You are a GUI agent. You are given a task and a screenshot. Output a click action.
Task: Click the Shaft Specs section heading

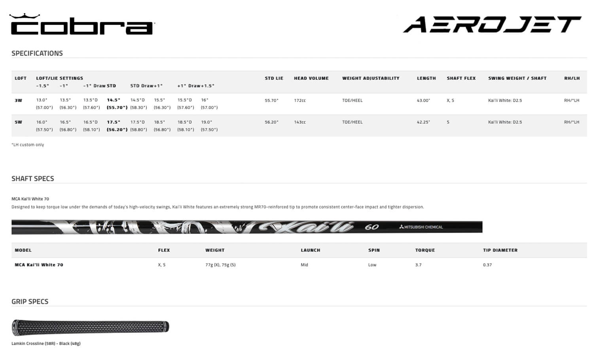tap(33, 179)
